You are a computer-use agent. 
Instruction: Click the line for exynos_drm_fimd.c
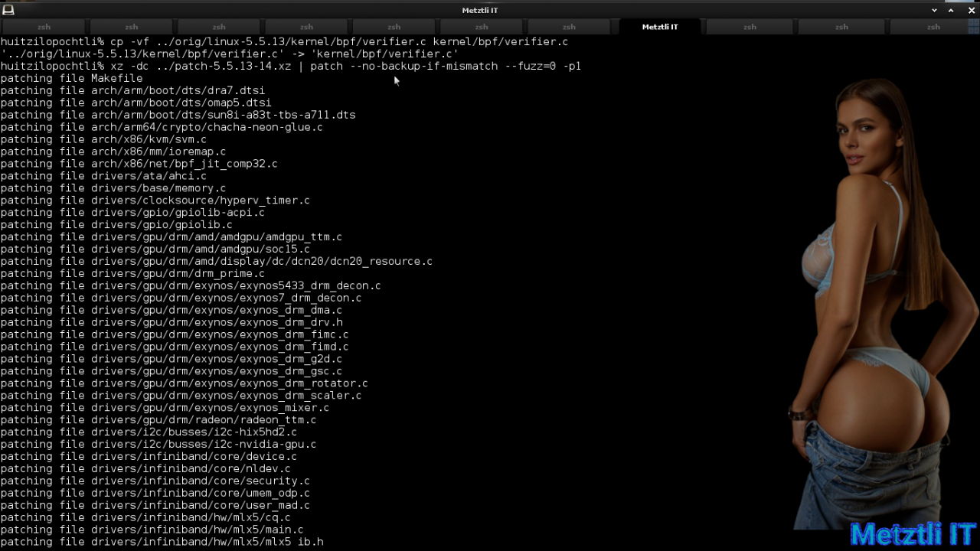click(175, 347)
